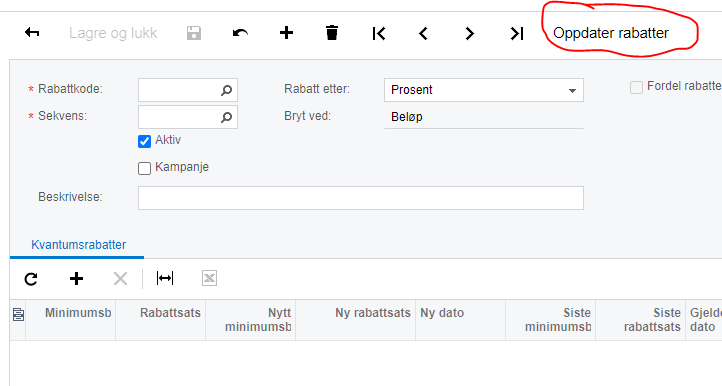Add a new record with top plus icon
Image resolution: width=722 pixels, height=386 pixels.
click(x=286, y=33)
